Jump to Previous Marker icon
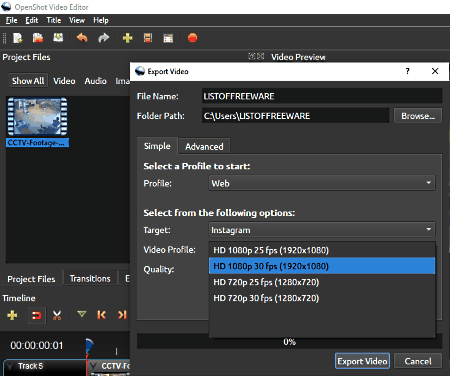This screenshot has height=376, width=450. 101,315
